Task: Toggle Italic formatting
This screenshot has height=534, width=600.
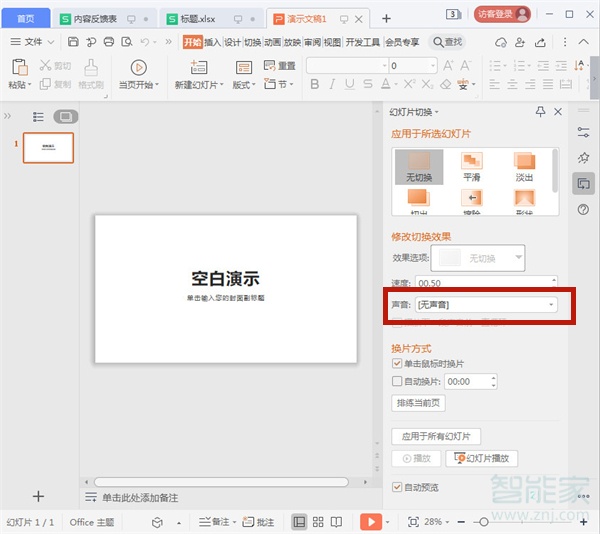Action: point(332,84)
